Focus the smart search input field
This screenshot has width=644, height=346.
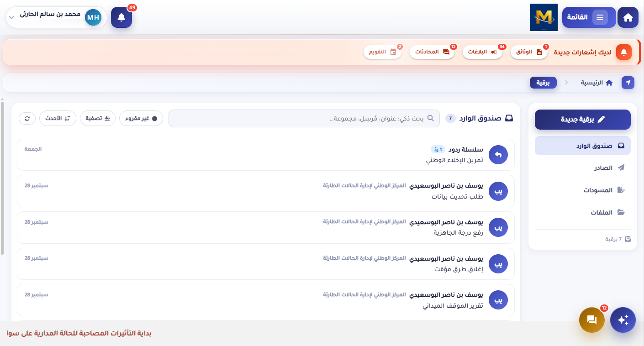(x=304, y=118)
